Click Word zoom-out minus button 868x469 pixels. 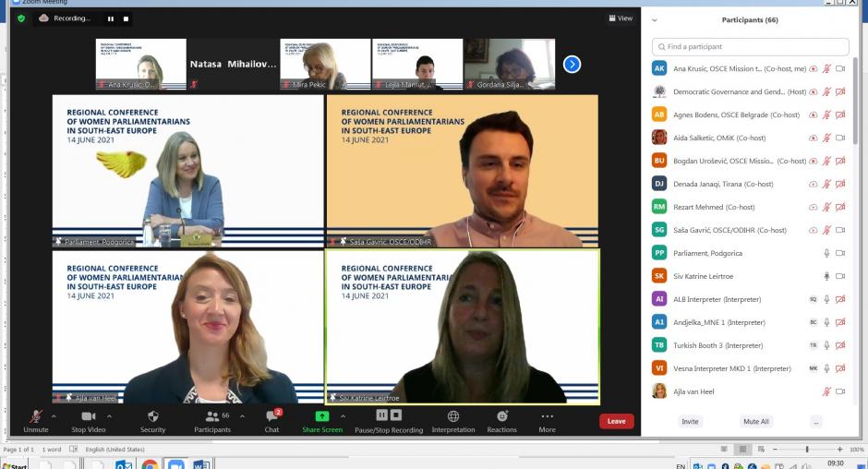pyautogui.click(x=775, y=449)
